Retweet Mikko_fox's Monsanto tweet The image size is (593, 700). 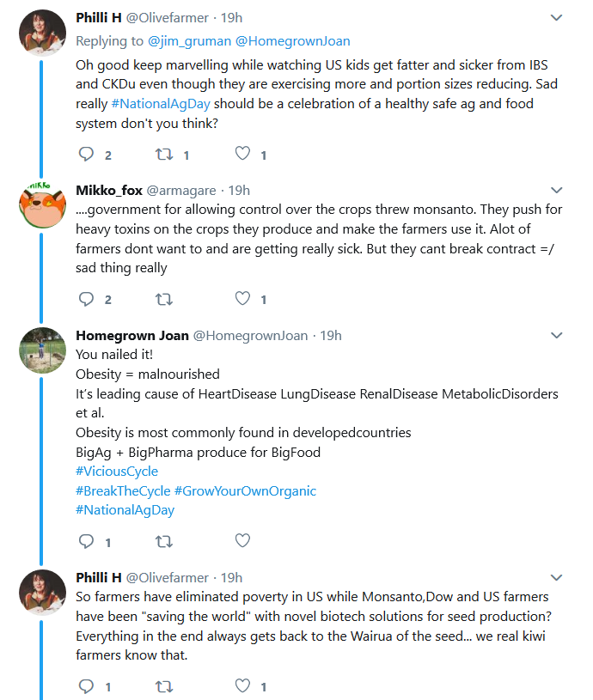click(164, 299)
